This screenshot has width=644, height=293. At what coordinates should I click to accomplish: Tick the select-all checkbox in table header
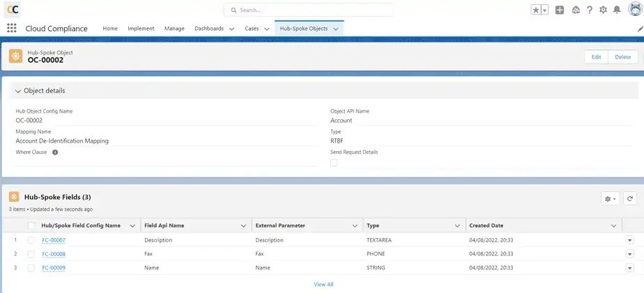click(x=31, y=225)
